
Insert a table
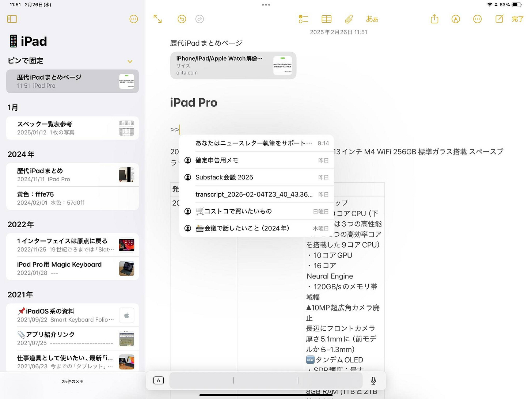(326, 19)
